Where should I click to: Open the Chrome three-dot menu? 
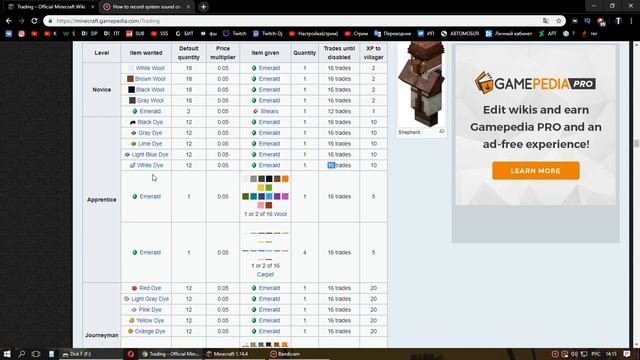pyautogui.click(x=631, y=21)
